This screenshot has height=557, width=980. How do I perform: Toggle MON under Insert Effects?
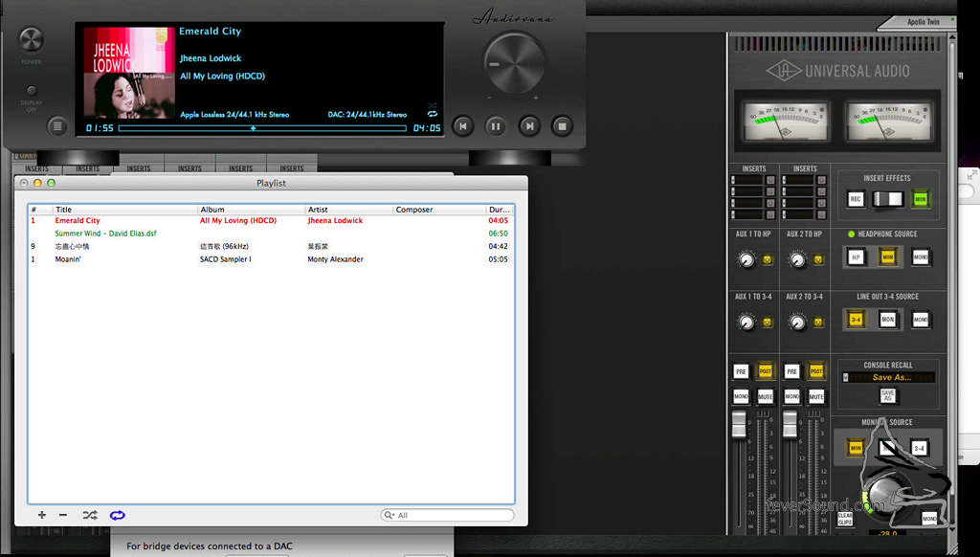pyautogui.click(x=921, y=199)
